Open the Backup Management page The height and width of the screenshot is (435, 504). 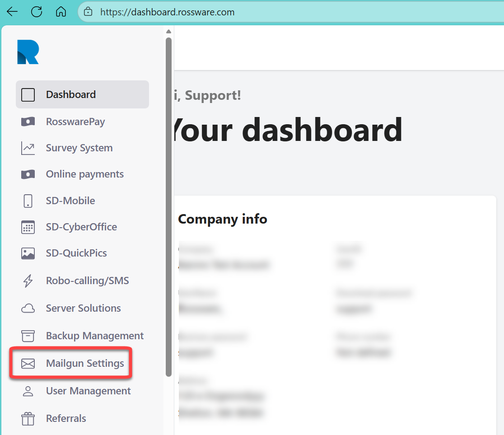(x=94, y=336)
